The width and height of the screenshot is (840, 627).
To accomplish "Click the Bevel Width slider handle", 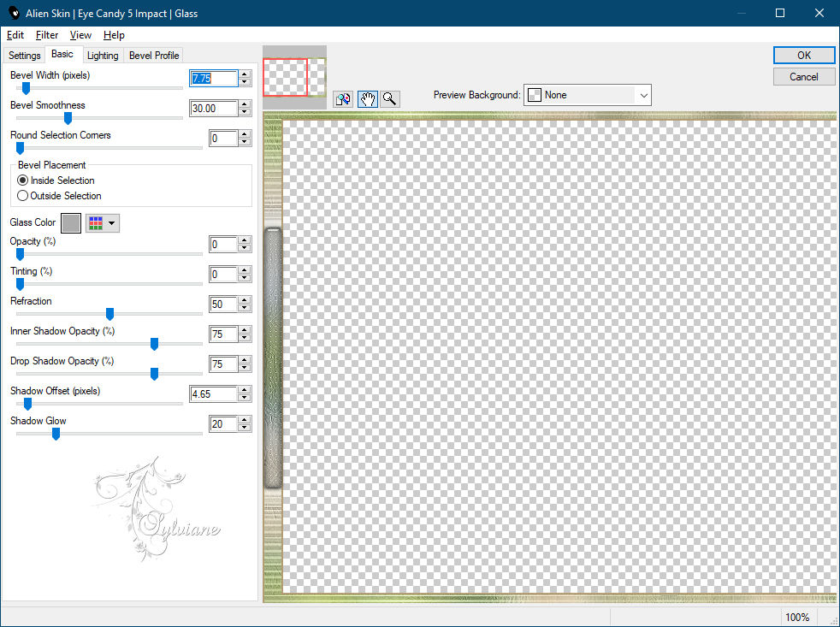I will [26, 88].
